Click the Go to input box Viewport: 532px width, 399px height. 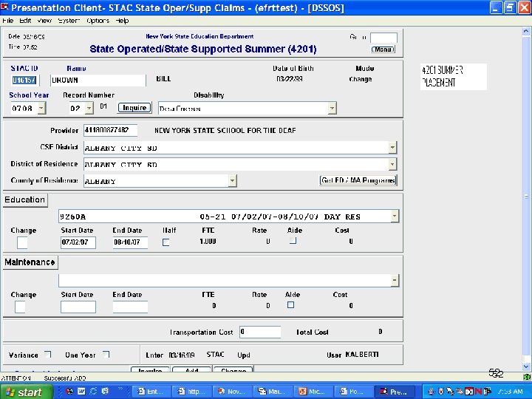pyautogui.click(x=383, y=38)
